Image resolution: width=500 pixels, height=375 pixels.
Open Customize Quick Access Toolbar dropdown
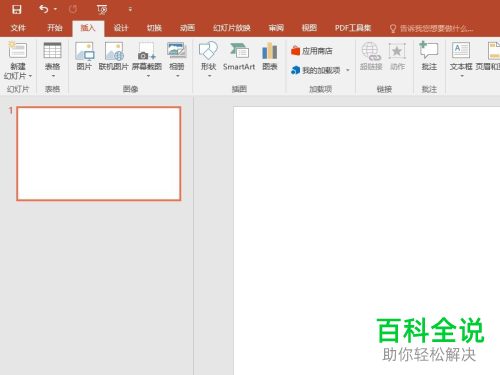130,9
